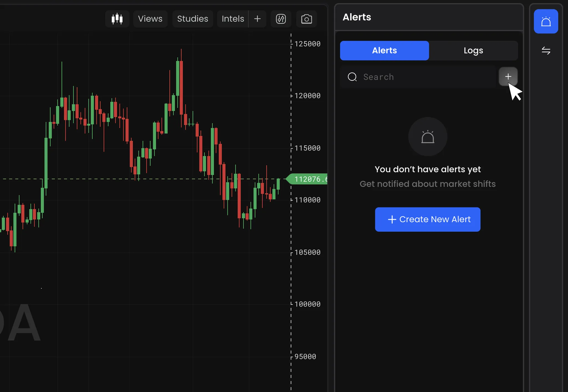
Task: Click the 100000 price axis label
Action: 307,304
